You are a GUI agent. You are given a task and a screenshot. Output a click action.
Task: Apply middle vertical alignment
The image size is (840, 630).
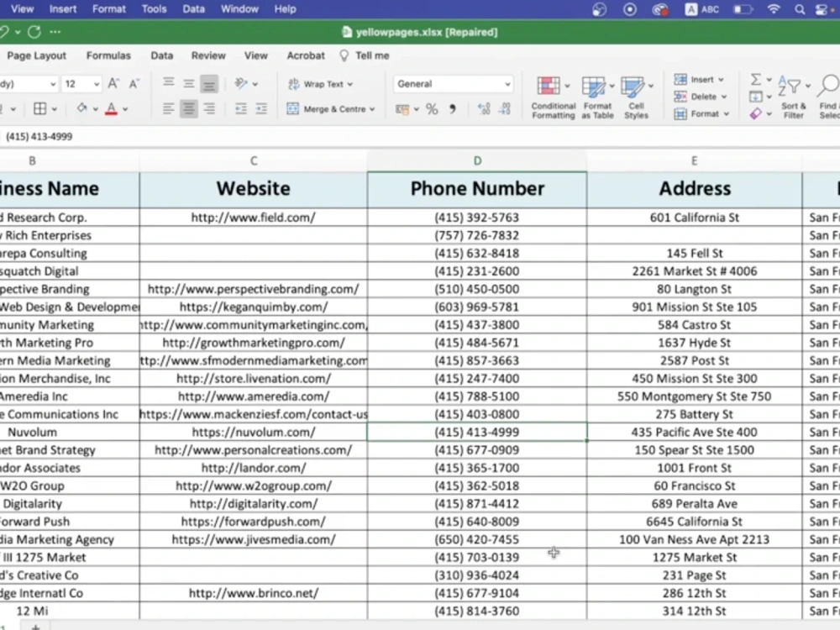pyautogui.click(x=188, y=83)
